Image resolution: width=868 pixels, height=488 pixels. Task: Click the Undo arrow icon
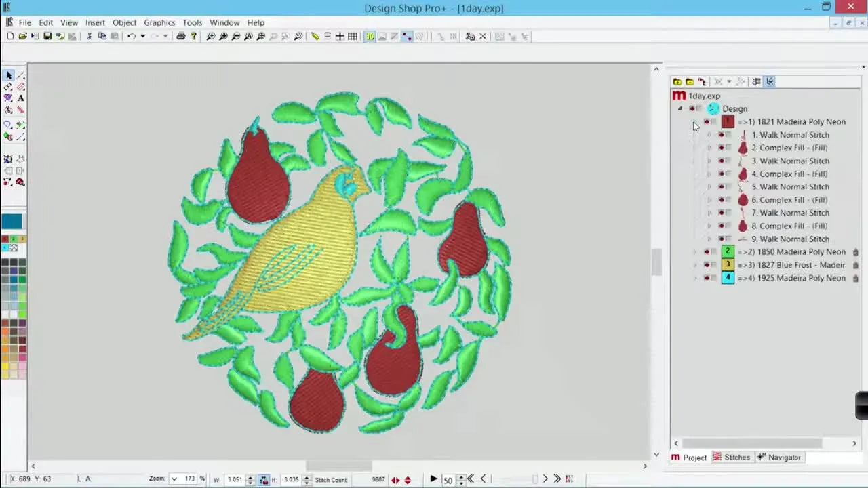point(131,36)
